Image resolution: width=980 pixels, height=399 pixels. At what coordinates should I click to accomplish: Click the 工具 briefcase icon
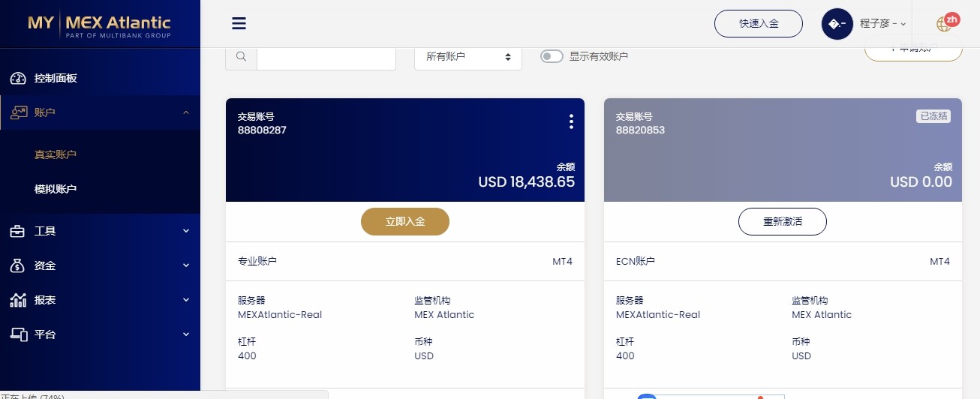tap(18, 231)
